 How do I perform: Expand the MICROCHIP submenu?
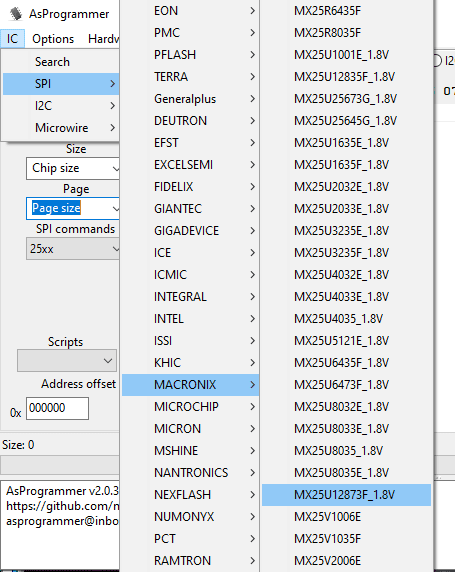190,406
